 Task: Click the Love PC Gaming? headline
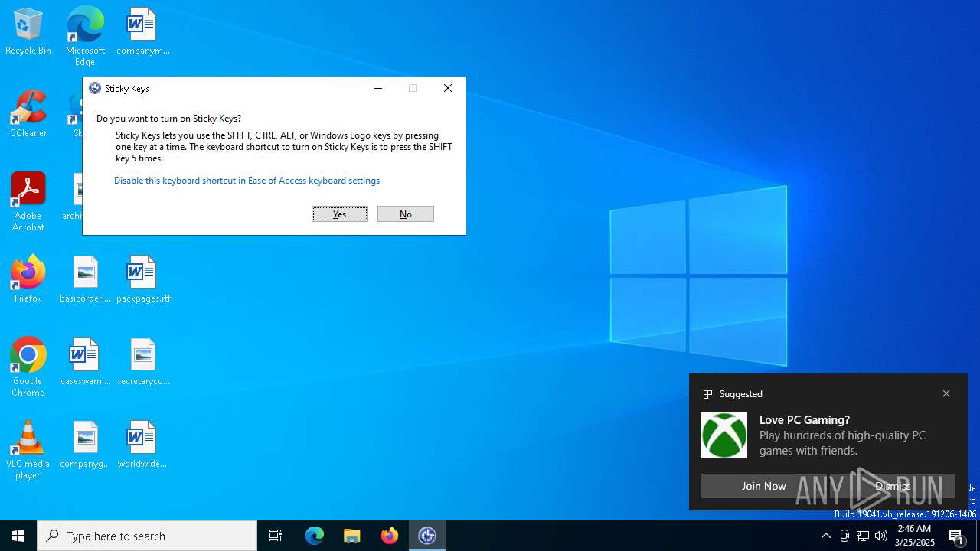pos(805,419)
